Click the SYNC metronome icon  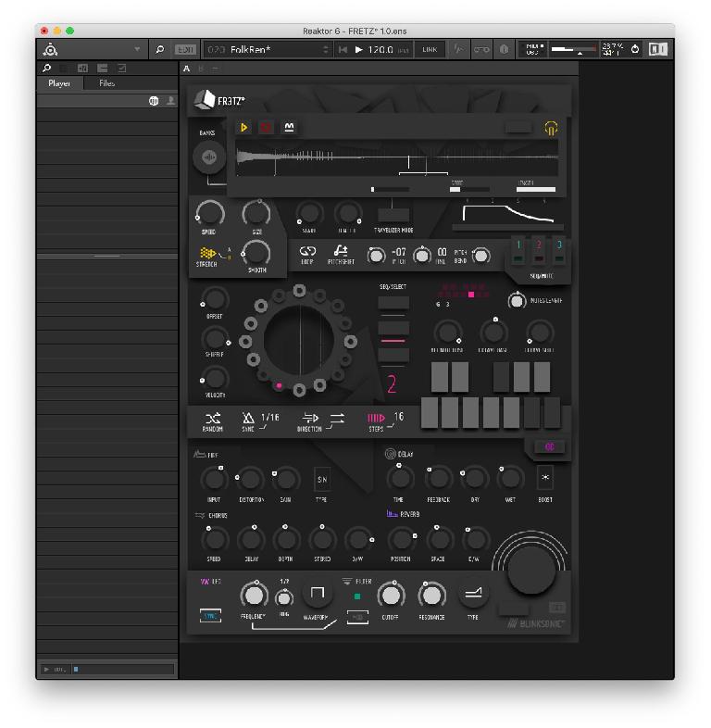tap(248, 418)
